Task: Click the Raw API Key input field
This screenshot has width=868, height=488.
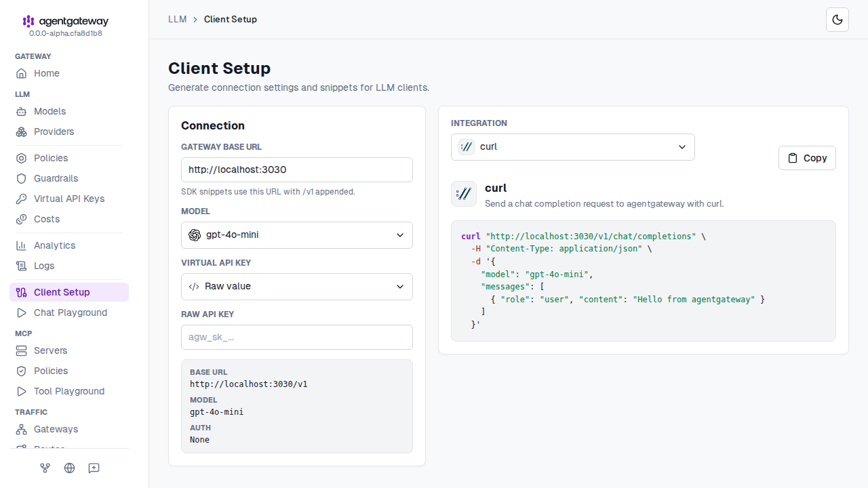Action: [297, 337]
